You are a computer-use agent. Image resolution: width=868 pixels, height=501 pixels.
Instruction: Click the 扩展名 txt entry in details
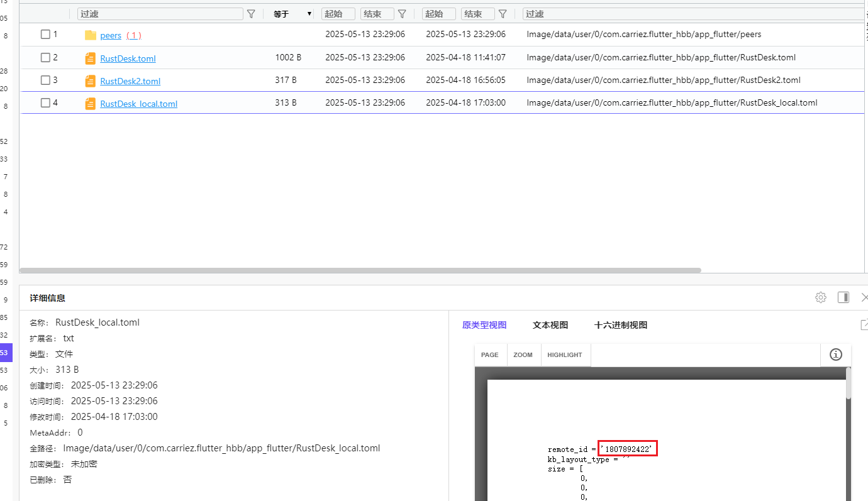(52, 338)
